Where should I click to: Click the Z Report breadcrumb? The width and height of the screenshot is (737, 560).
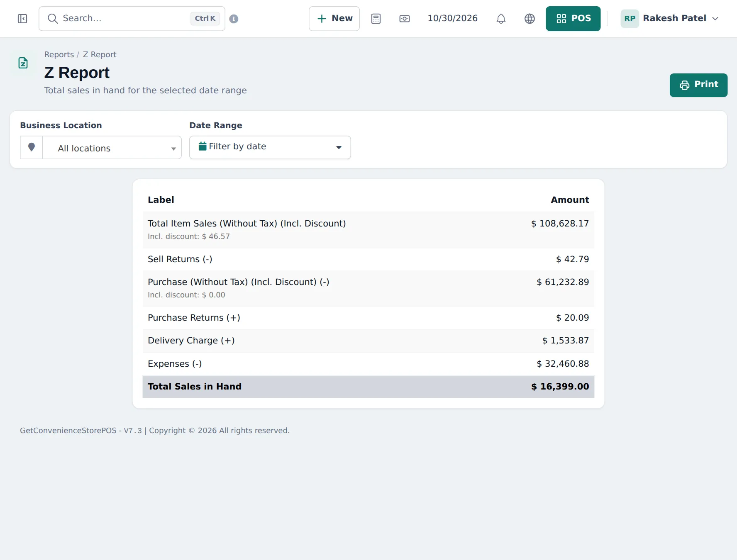(100, 54)
